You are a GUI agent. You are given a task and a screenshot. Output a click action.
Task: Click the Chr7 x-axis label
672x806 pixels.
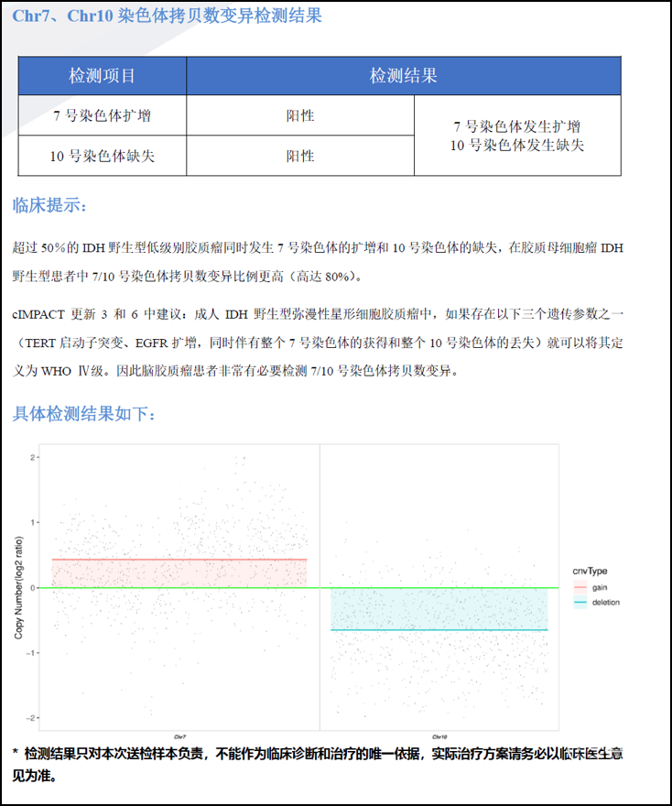pyautogui.click(x=180, y=735)
